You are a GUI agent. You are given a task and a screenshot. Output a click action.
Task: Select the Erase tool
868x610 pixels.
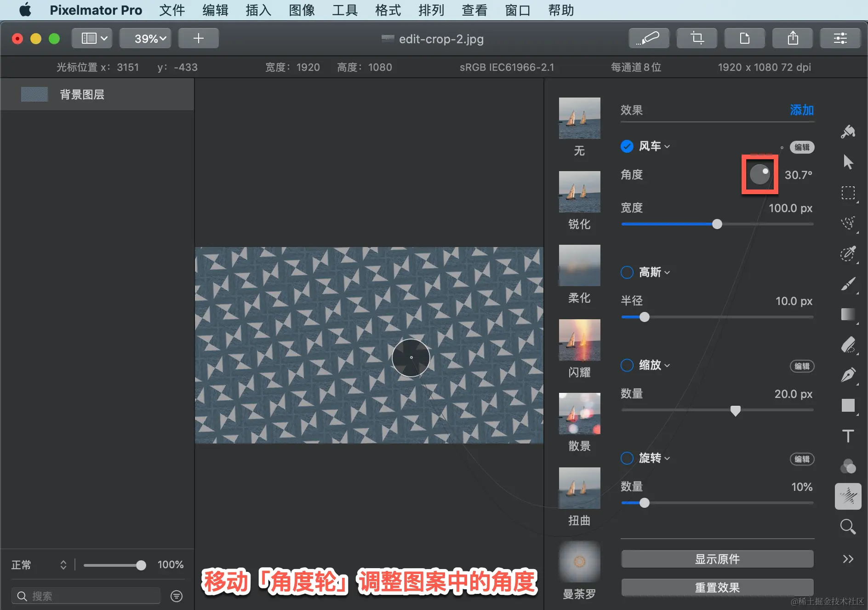point(848,345)
